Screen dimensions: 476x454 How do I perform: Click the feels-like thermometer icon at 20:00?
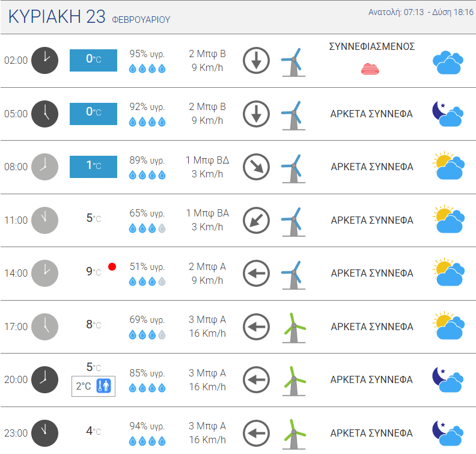pyautogui.click(x=103, y=386)
